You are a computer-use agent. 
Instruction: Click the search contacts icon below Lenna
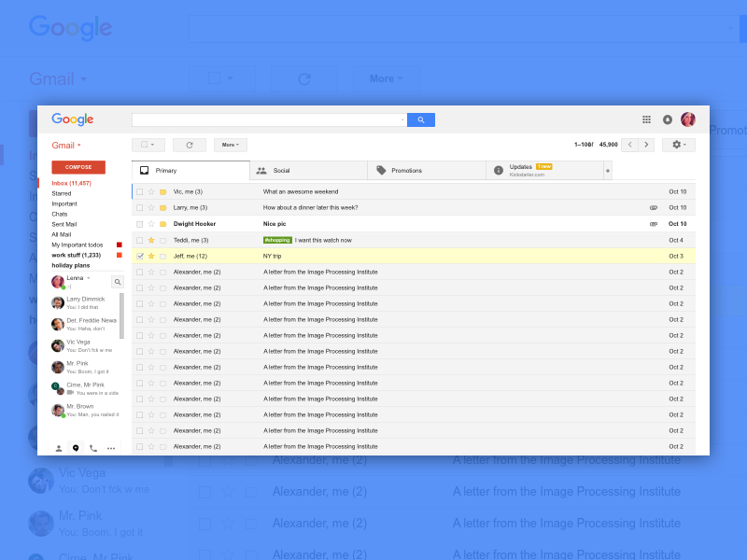click(x=118, y=281)
